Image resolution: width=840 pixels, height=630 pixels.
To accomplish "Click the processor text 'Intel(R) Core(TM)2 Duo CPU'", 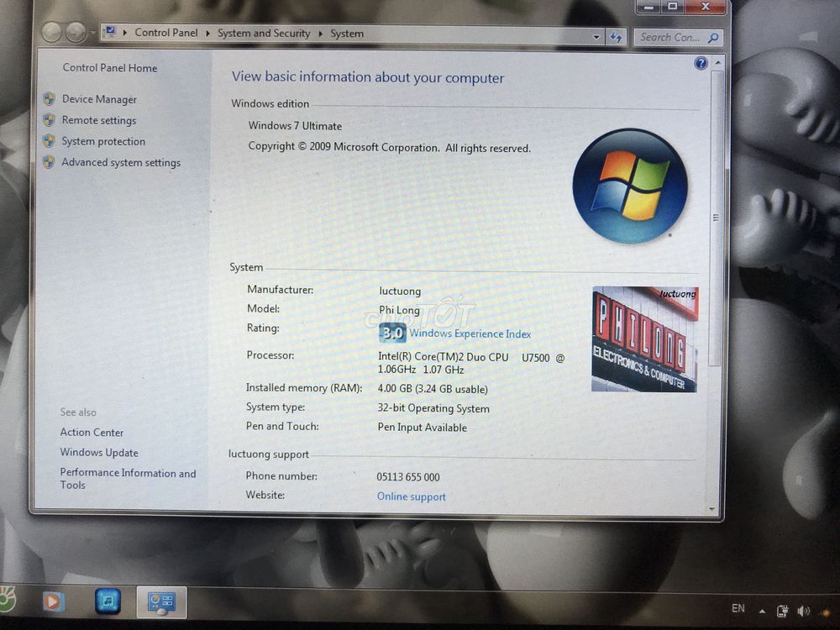I will [x=443, y=357].
